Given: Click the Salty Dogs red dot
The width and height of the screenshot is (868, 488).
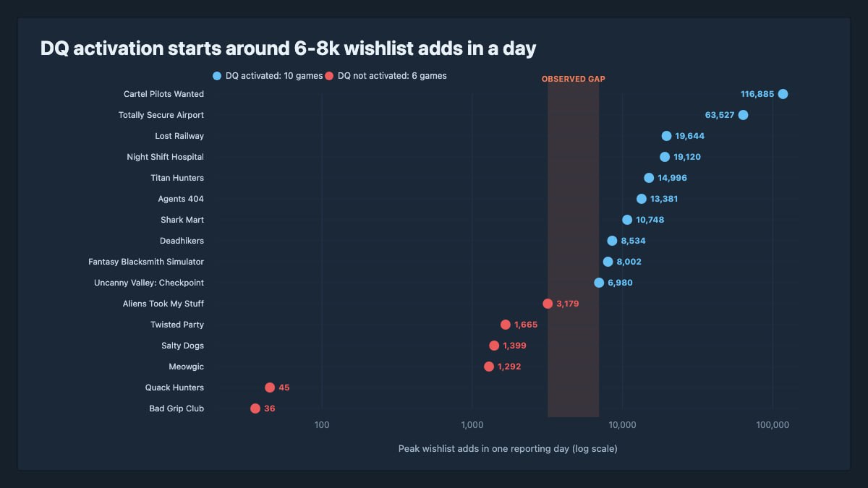Looking at the screenshot, I should click(x=494, y=346).
